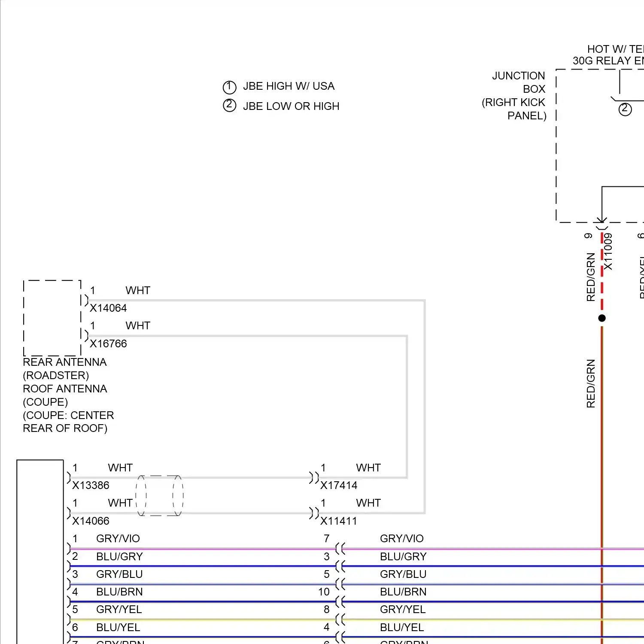The width and height of the screenshot is (644, 644).
Task: Select the WHT label above X14066
Action: (x=120, y=503)
